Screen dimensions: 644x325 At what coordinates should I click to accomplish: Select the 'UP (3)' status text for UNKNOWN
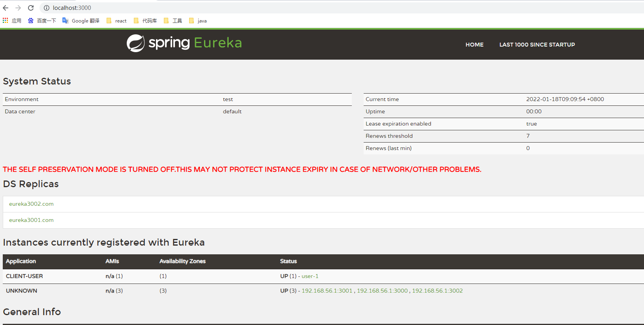(x=288, y=291)
